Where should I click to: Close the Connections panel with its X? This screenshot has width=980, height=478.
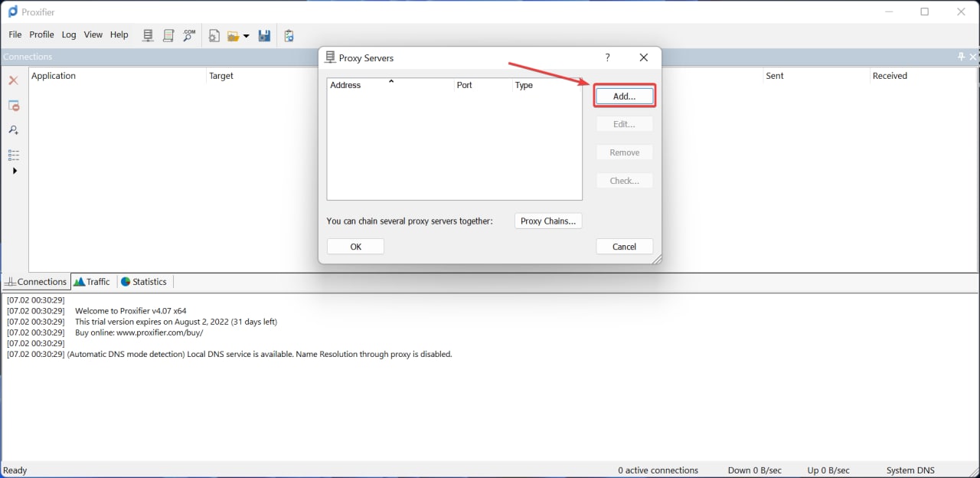click(974, 57)
